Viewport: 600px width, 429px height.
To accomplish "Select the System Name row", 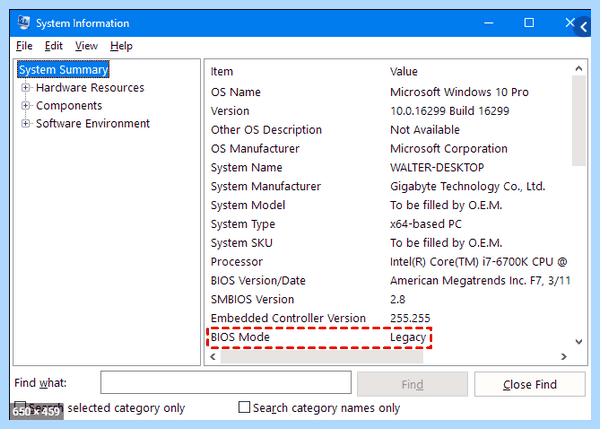I will [388, 167].
